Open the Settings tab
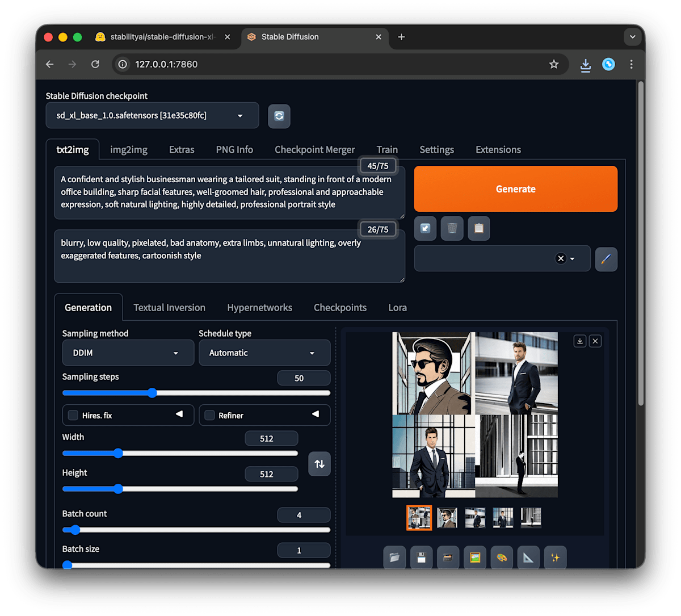Viewport: 681px width, 616px height. click(436, 149)
